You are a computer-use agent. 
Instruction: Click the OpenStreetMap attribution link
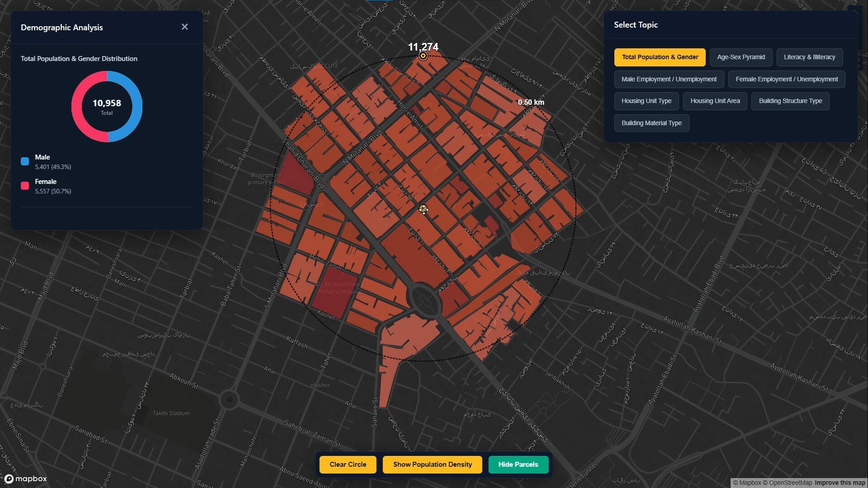[x=789, y=482]
